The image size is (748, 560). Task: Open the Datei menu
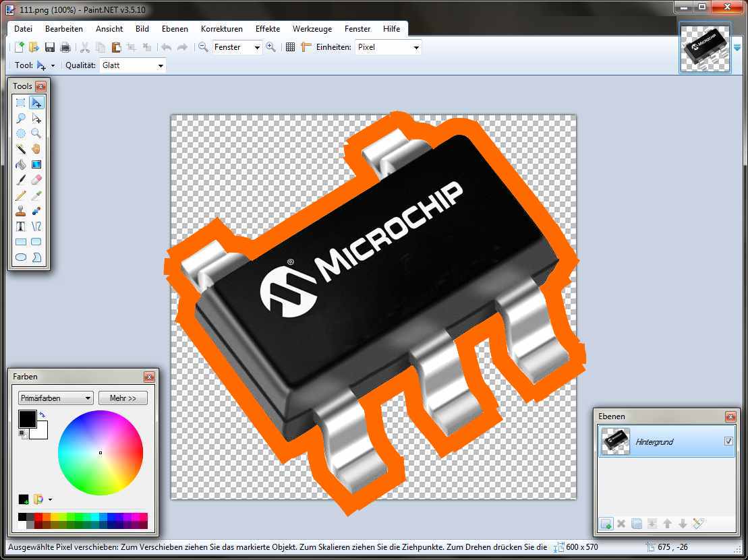coord(23,28)
